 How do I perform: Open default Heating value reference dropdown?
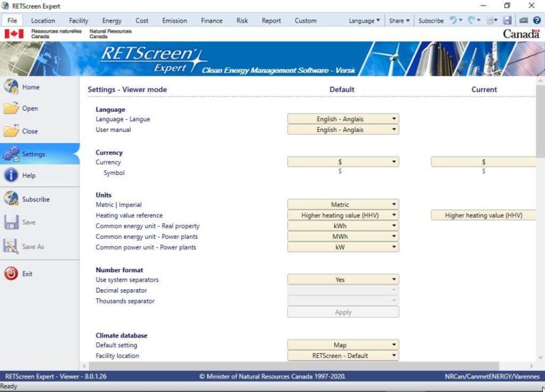pos(343,215)
